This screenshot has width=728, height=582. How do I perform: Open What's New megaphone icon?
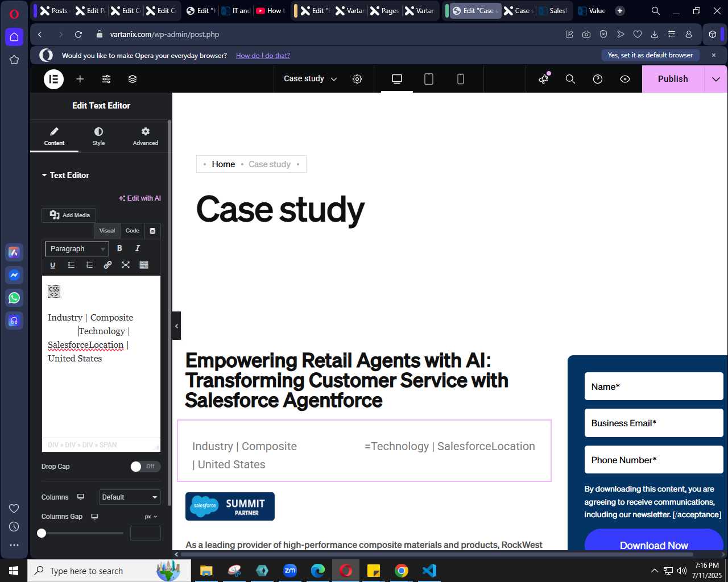tap(544, 79)
